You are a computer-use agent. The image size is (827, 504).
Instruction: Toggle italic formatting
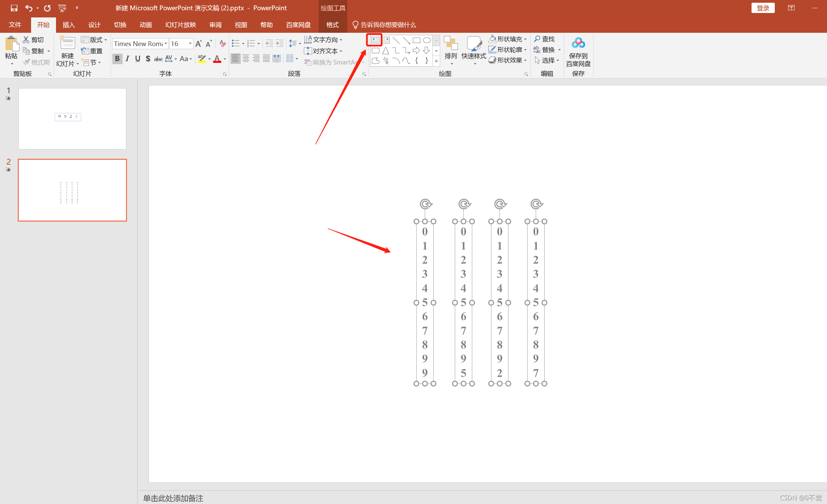click(x=127, y=59)
